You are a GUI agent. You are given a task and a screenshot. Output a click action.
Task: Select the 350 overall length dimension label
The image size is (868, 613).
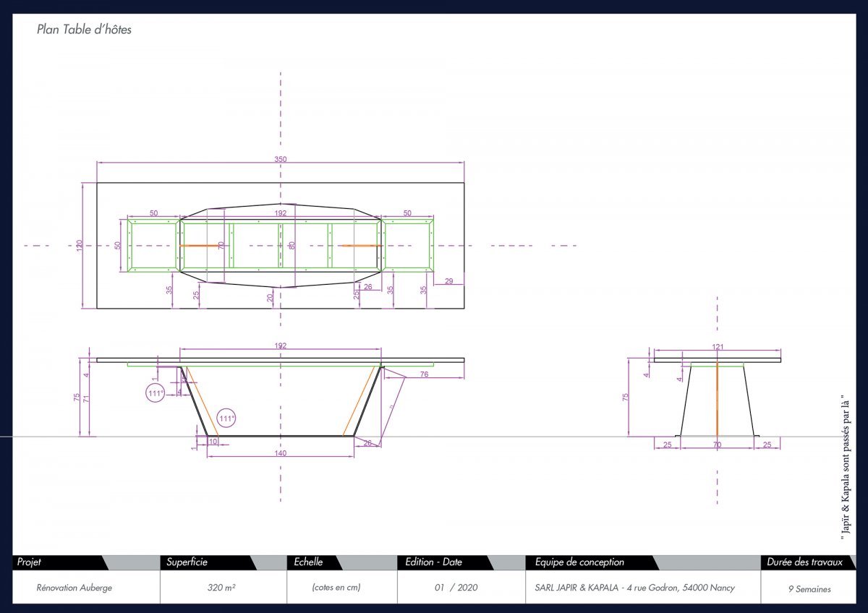coord(281,158)
